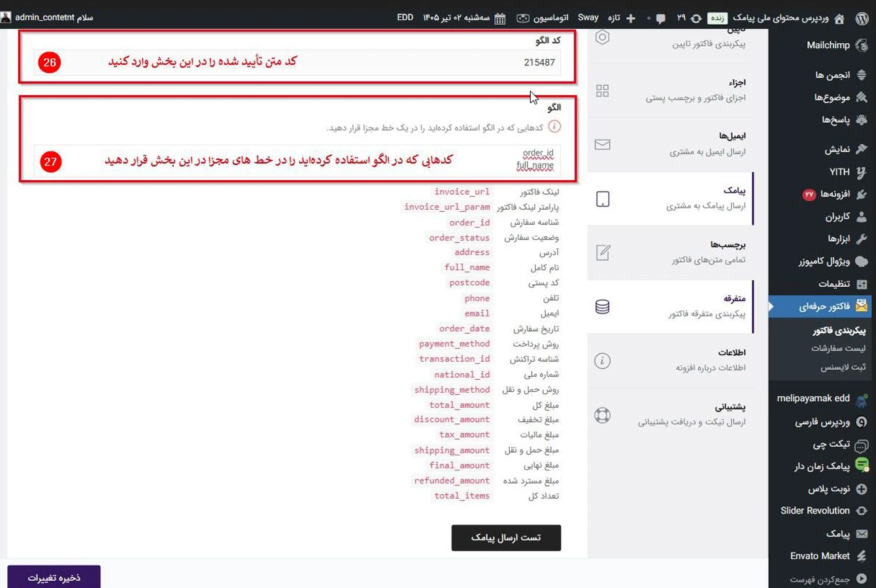The image size is (876, 588).
Task: Click the refunded_amount code
Action: click(452, 480)
